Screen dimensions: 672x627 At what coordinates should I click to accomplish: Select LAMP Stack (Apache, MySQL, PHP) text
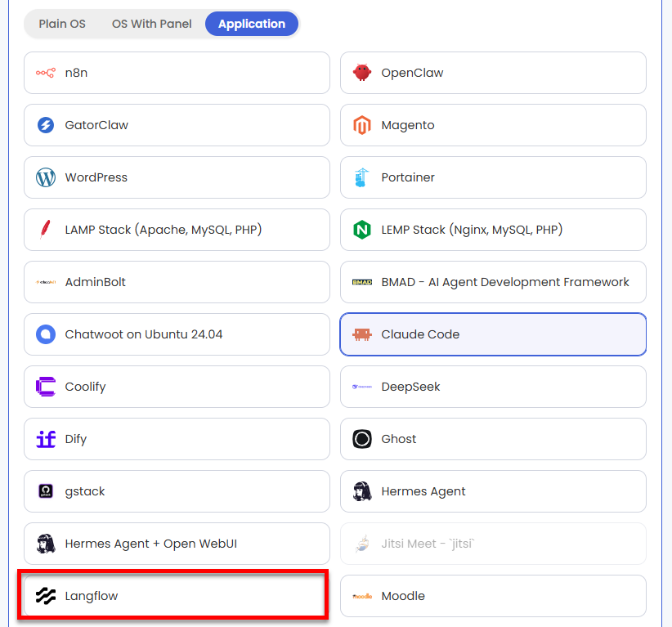pyautogui.click(x=164, y=230)
